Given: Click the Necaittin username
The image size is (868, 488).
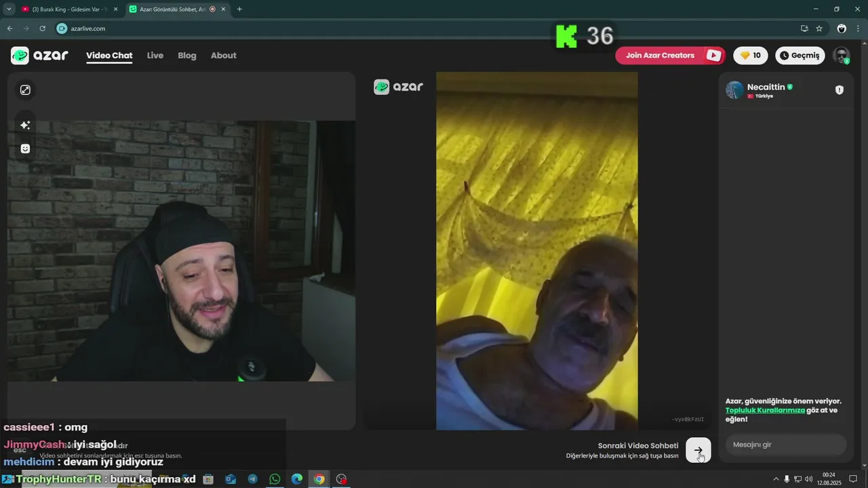Looking at the screenshot, I should (766, 87).
